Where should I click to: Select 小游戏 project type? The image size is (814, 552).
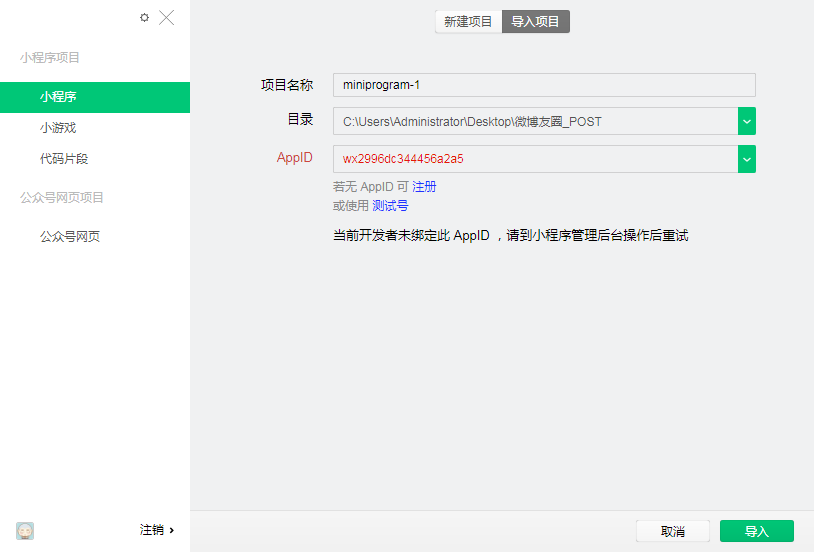click(58, 128)
